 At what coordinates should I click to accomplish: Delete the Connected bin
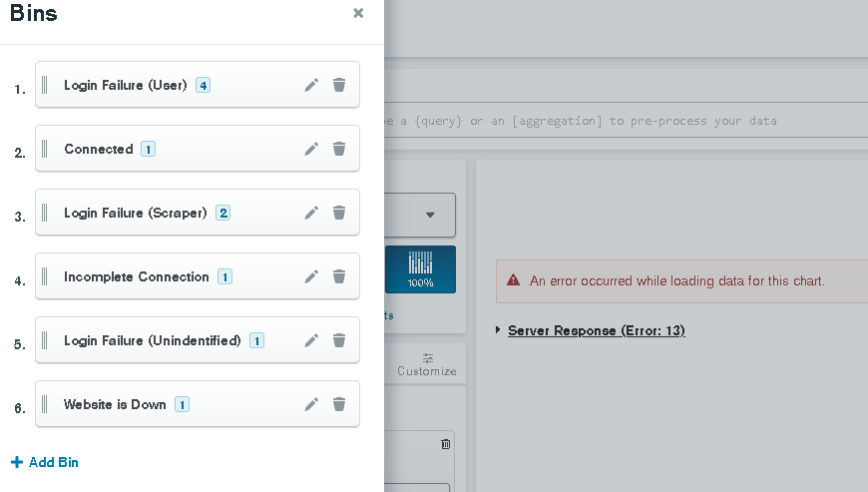pos(339,150)
